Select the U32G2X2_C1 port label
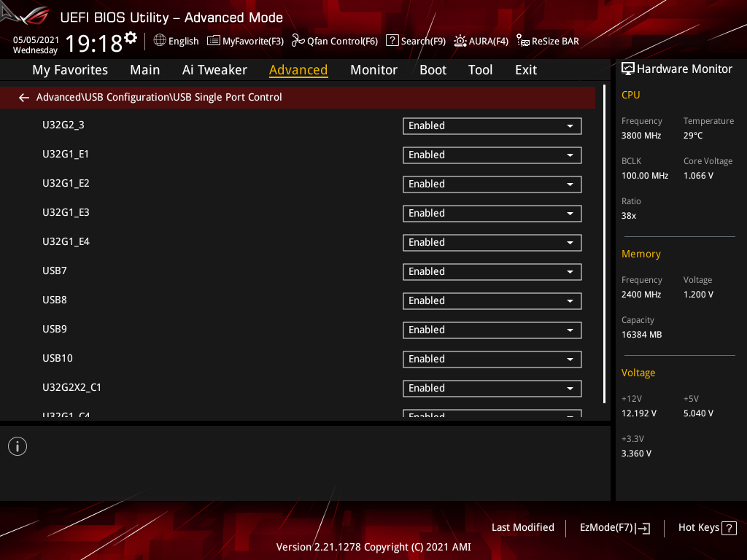 click(x=71, y=388)
